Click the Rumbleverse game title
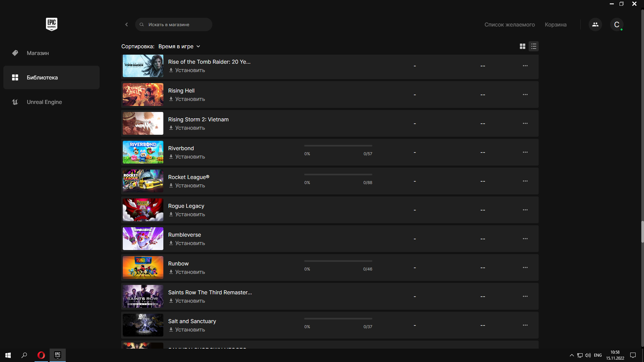 click(184, 235)
